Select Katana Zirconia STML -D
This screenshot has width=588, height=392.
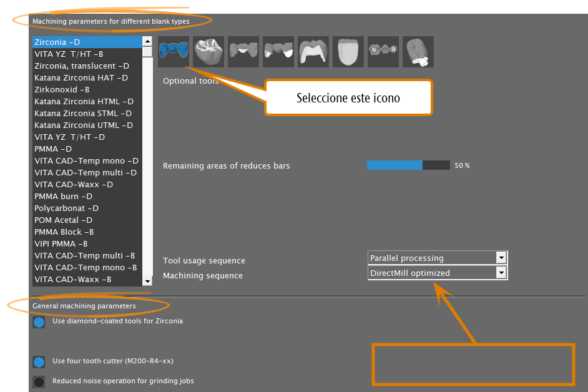pyautogui.click(x=87, y=113)
